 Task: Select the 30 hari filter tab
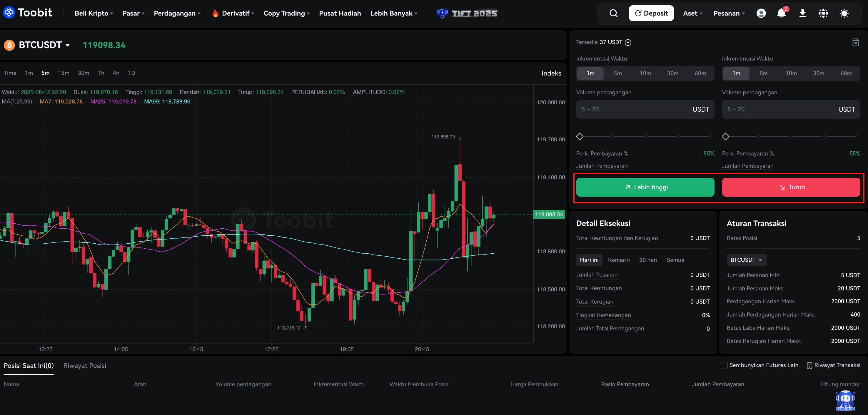pos(648,260)
